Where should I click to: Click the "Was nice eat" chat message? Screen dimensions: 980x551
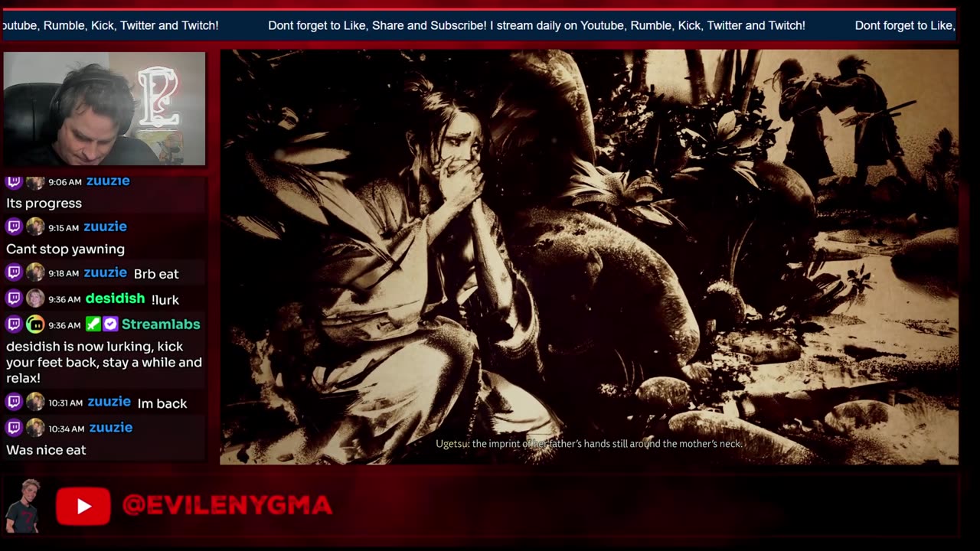coord(46,450)
